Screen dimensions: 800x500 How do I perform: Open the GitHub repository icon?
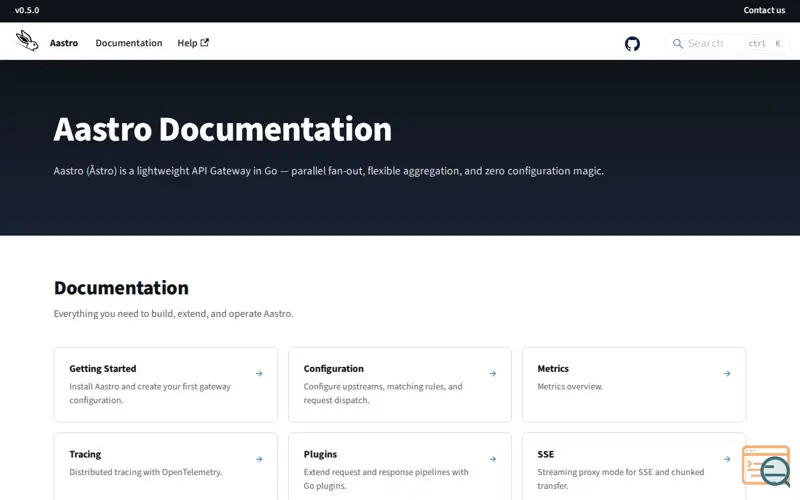(x=632, y=44)
